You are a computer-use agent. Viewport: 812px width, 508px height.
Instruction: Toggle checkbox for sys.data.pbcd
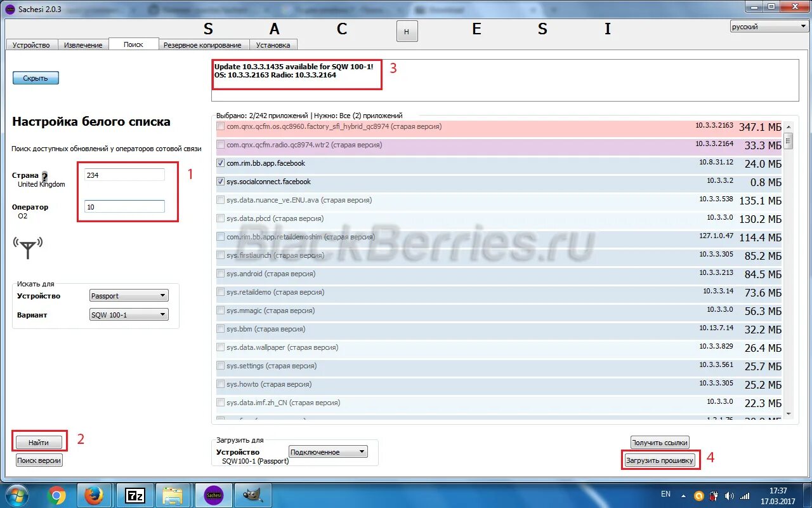point(220,218)
